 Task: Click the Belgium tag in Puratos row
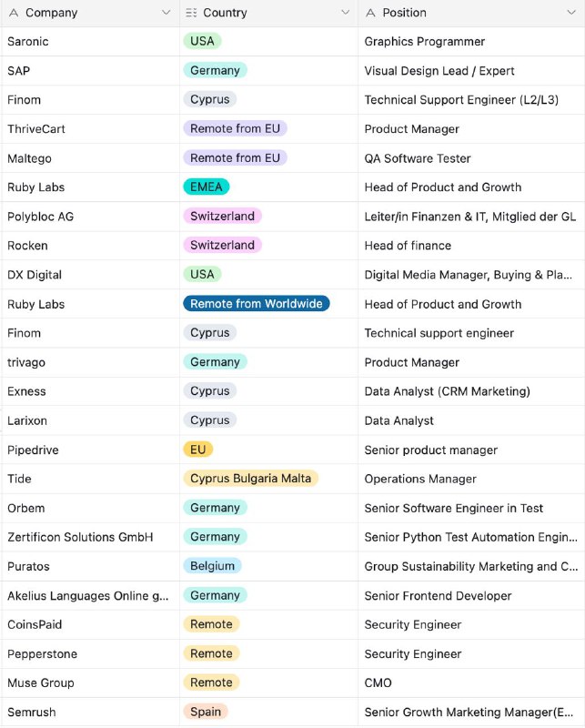pos(212,565)
